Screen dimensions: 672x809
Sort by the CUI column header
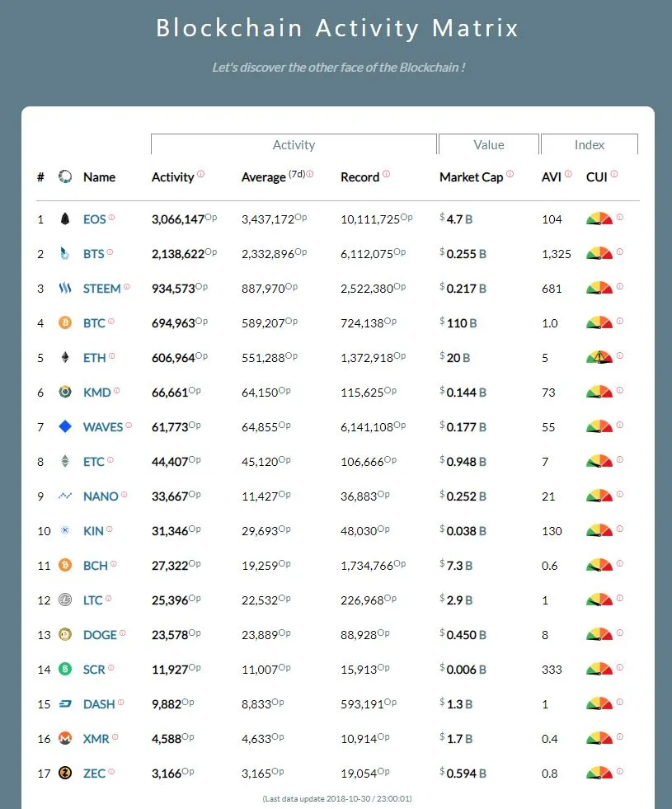[x=597, y=177]
